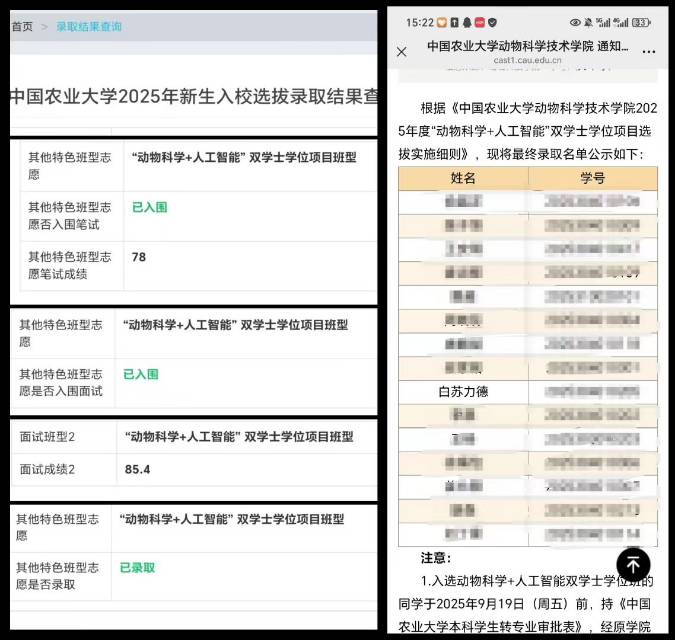The height and width of the screenshot is (640, 675).
Task: Click the written test score 78
Action: coord(139,257)
